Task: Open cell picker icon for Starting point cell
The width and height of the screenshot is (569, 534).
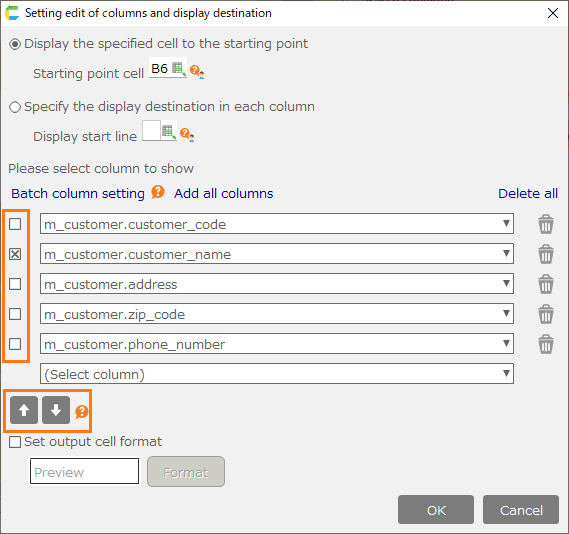Action: click(179, 69)
